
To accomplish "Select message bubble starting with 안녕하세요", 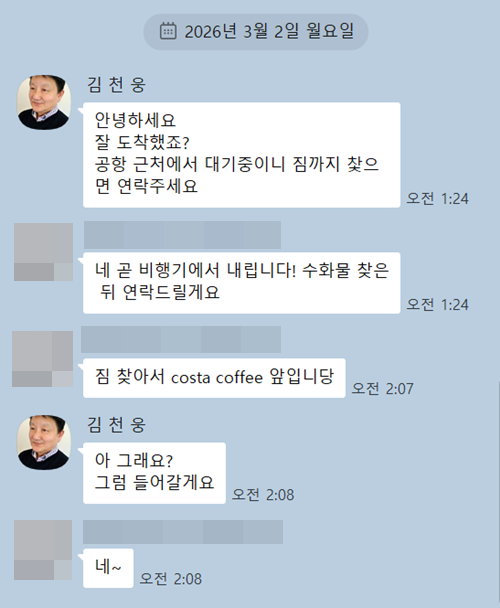I will tap(242, 155).
